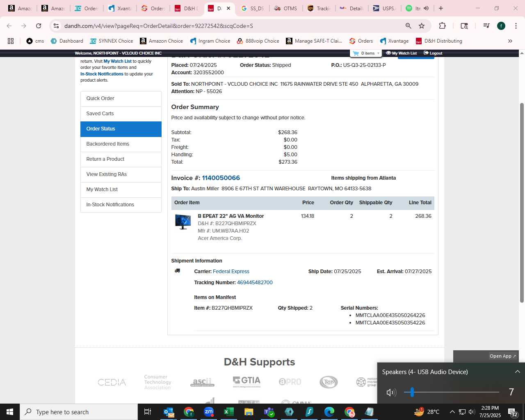Click the taskbar search box
Image resolution: width=525 pixels, height=420 pixels.
(79, 412)
